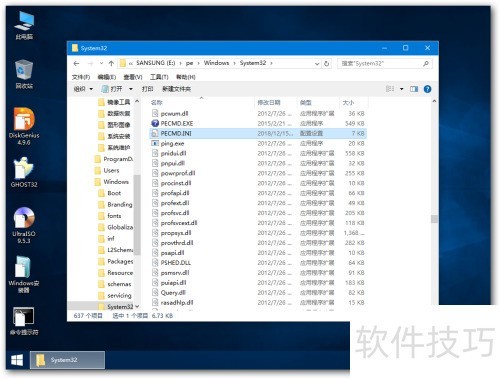Select SANSUNG (E:) in breadcrumb
This screenshot has width=500, height=379.
point(156,63)
